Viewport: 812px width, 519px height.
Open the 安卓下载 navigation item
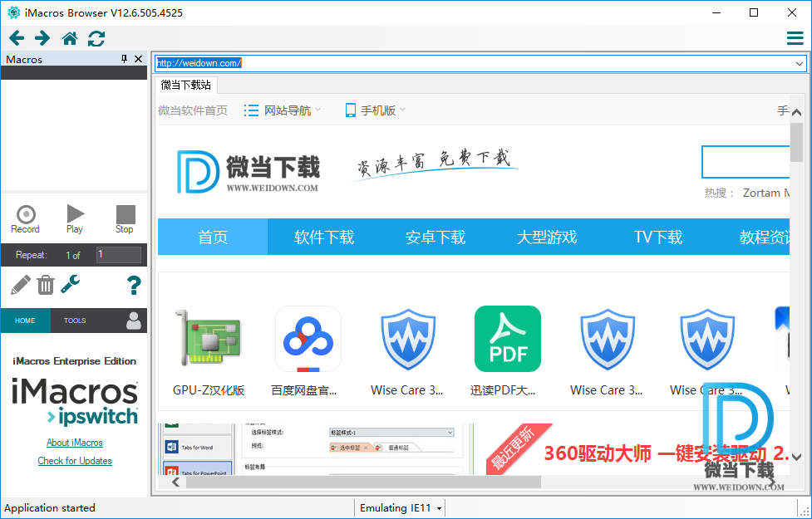point(436,237)
